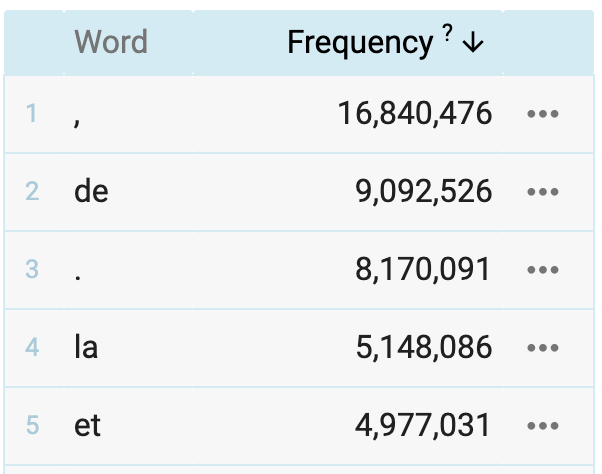Image resolution: width=602 pixels, height=474 pixels.
Task: Toggle the Frequency sort direction arrow
Action: (x=473, y=42)
